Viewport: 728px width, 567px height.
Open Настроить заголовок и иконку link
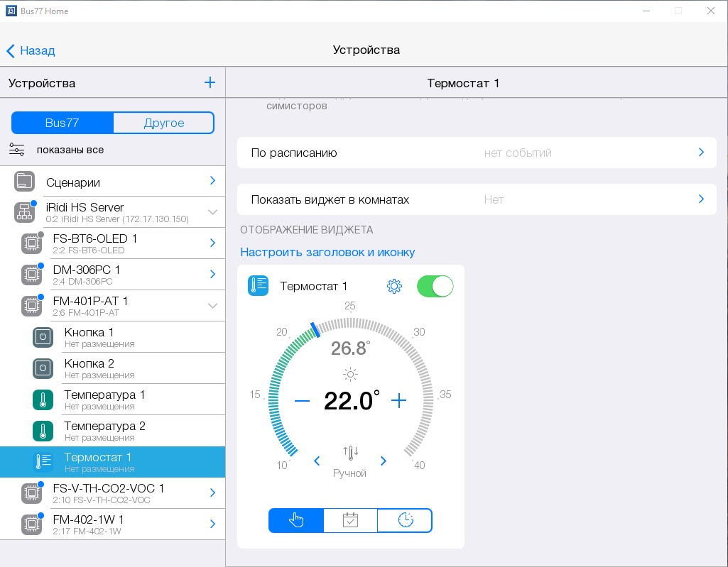[x=327, y=253]
